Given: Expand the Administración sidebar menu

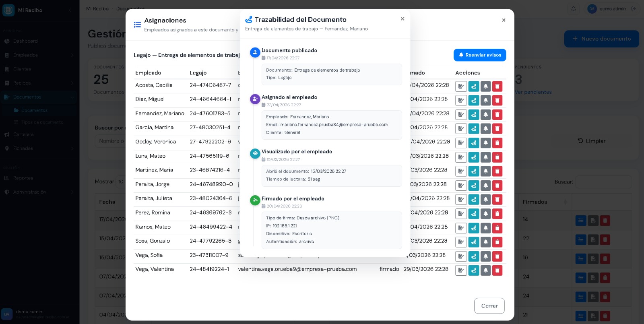Looking at the screenshot, I should [39, 192].
